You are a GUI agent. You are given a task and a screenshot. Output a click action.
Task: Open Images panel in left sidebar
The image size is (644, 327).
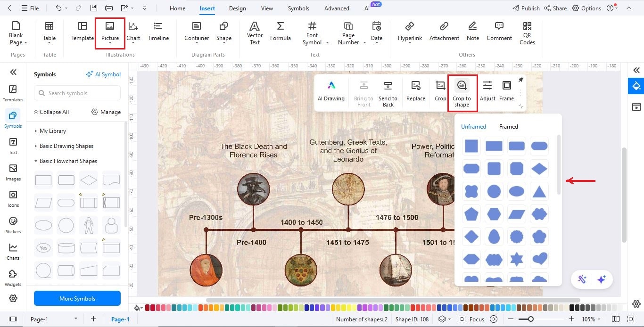(13, 172)
